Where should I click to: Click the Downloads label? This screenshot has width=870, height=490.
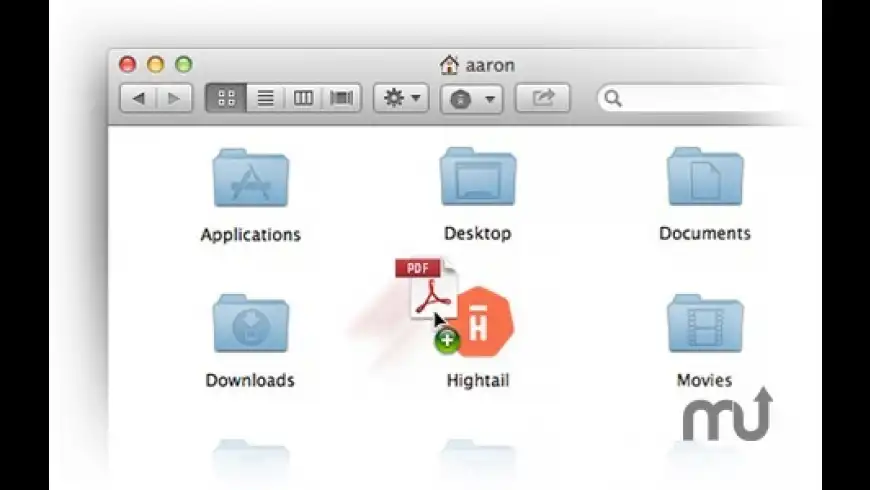[250, 380]
